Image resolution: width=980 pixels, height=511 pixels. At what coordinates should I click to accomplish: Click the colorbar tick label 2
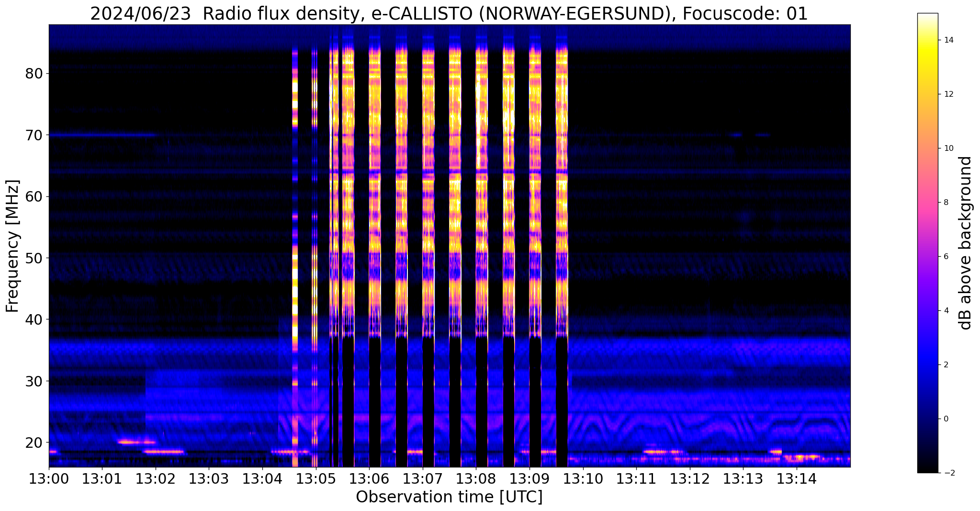[x=946, y=365]
